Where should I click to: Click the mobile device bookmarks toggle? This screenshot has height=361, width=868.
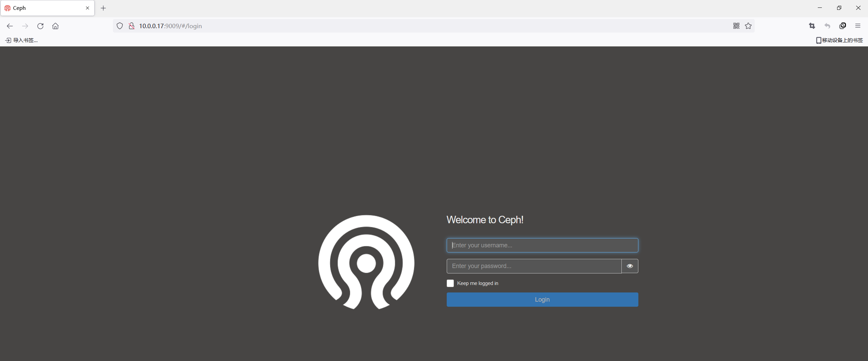(x=839, y=40)
